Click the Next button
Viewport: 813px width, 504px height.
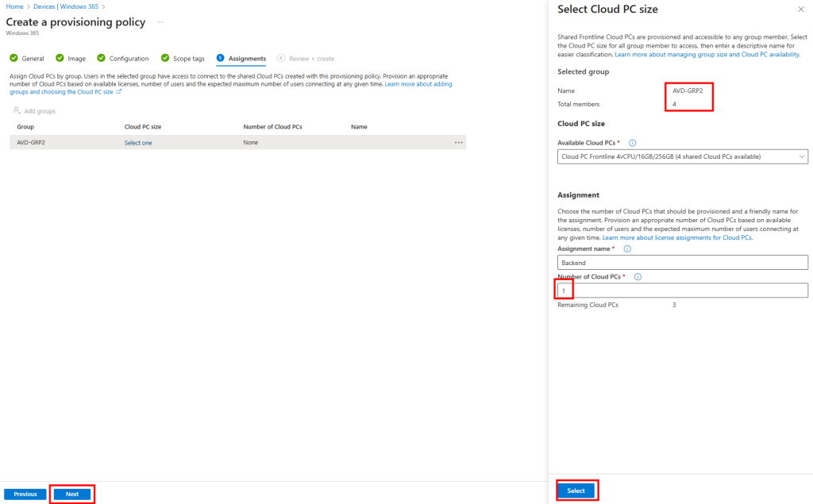point(72,494)
